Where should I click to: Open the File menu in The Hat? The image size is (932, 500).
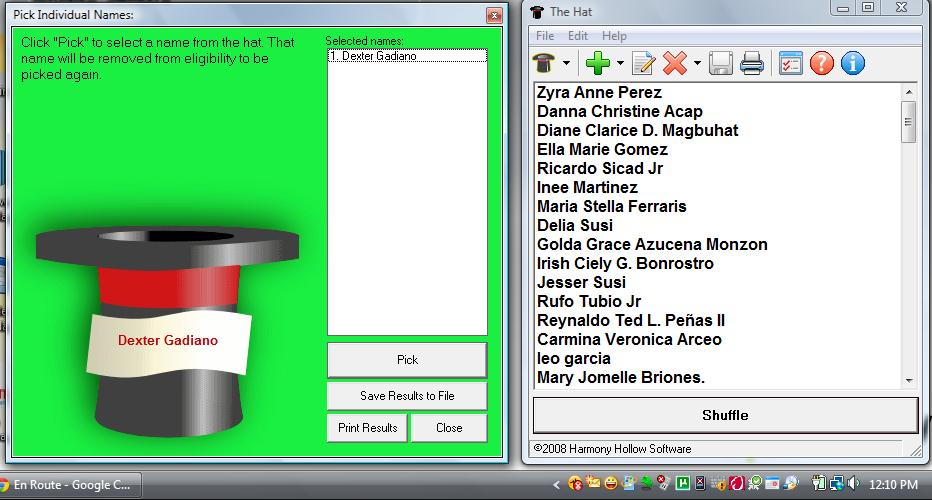pos(545,36)
